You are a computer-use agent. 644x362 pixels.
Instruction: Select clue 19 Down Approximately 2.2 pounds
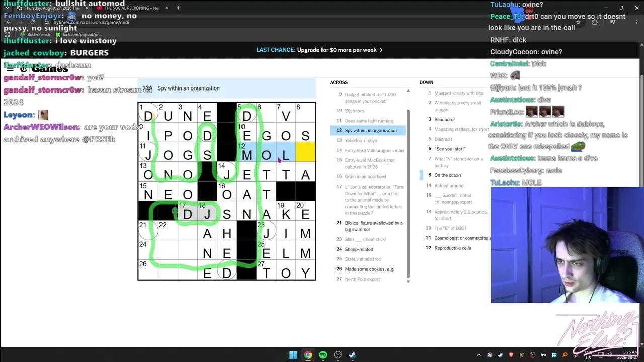point(455,215)
